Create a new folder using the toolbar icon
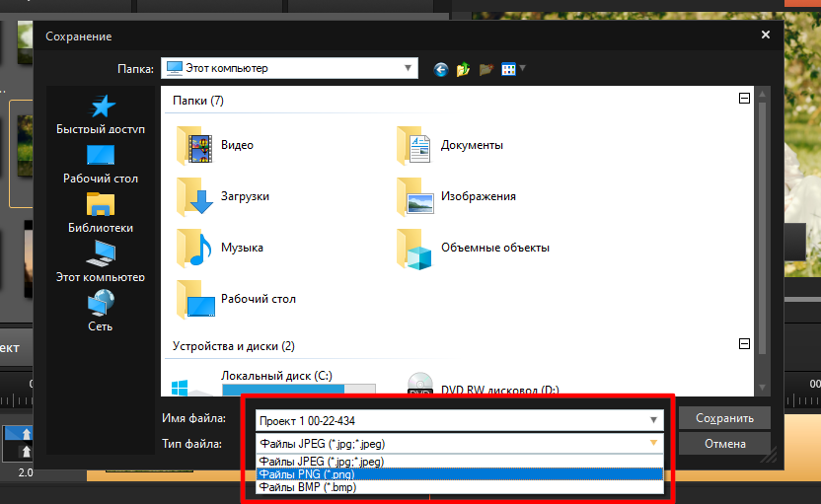Viewport: 821px width, 504px height. tap(485, 69)
